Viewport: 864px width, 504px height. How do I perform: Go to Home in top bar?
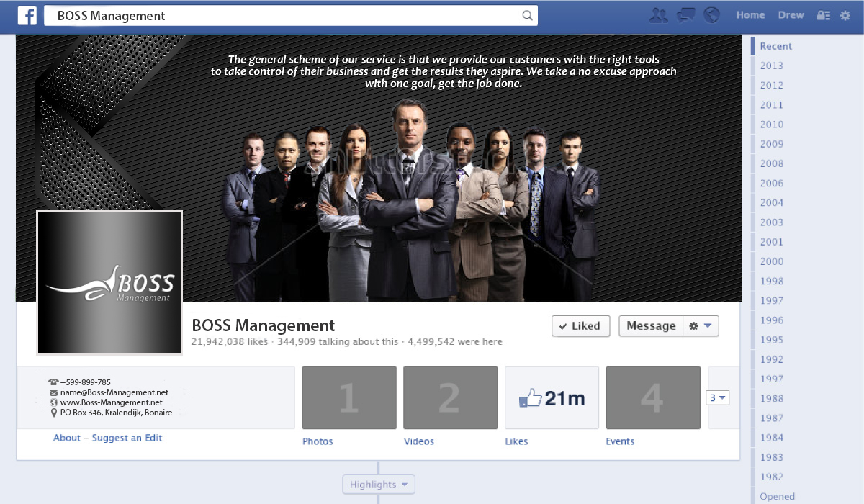coord(750,15)
